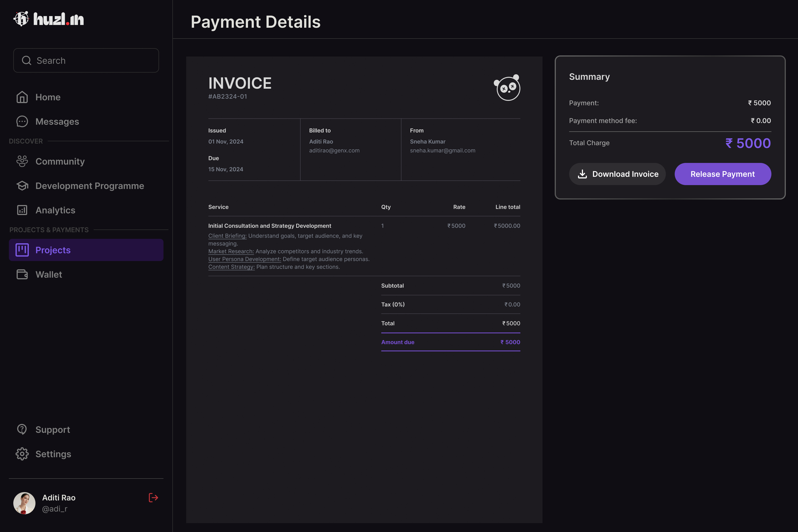The height and width of the screenshot is (532, 798).
Task: Click the Content Strategy underlined link
Action: [231, 267]
